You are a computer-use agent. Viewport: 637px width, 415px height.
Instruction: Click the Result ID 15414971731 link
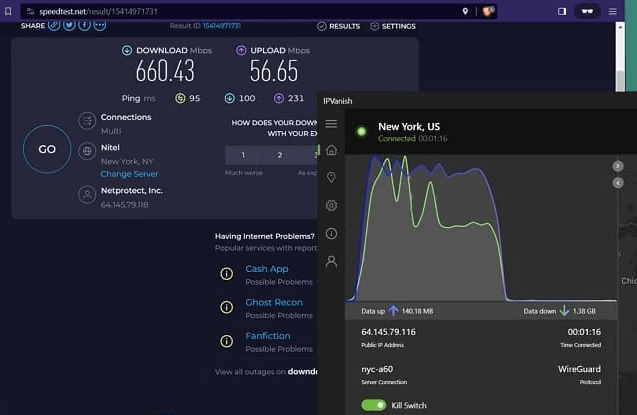pyautogui.click(x=221, y=26)
